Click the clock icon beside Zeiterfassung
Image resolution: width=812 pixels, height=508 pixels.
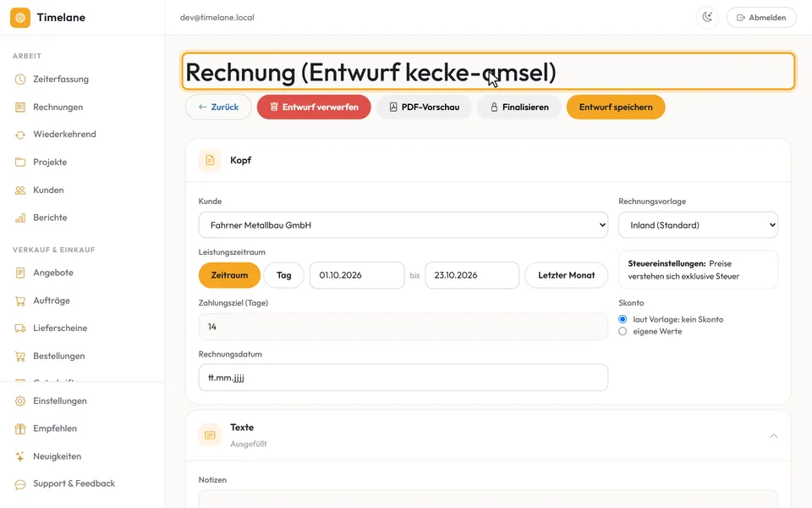(20, 80)
